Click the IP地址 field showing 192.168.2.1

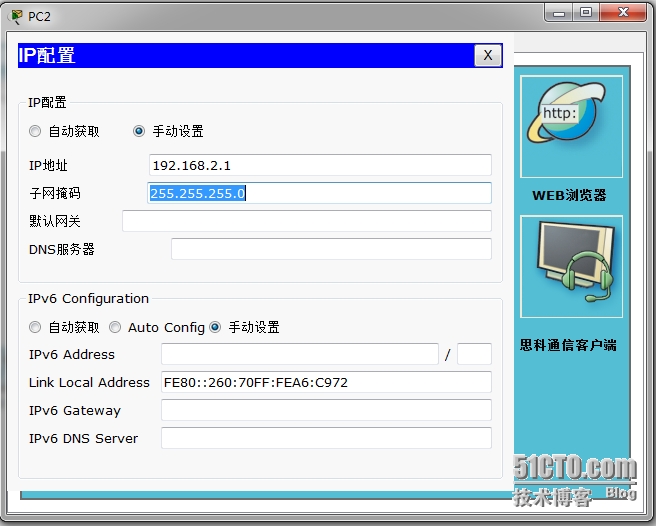point(320,165)
